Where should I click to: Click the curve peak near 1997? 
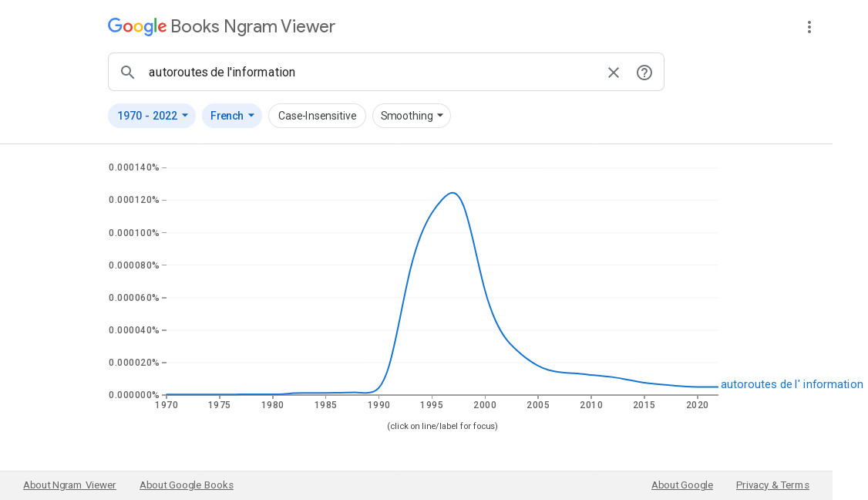pyautogui.click(x=453, y=193)
